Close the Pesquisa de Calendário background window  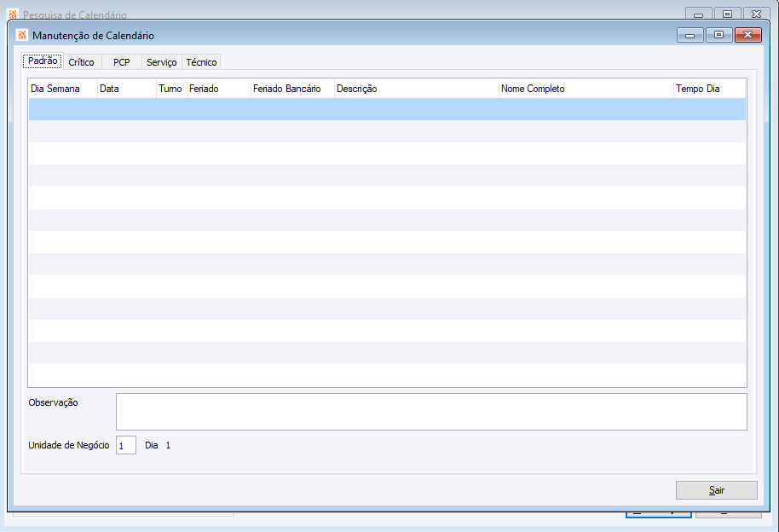[756, 14]
